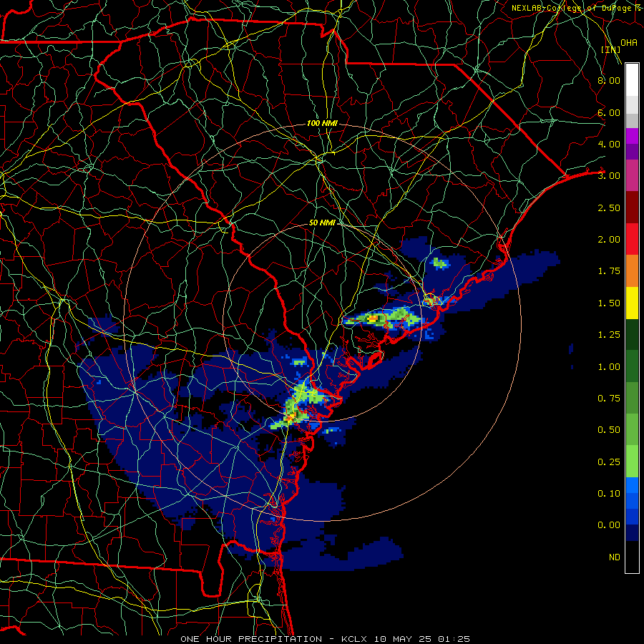This screenshot has width=644, height=644.
Task: Click the 50 NMI range ring label
Action: [x=323, y=223]
